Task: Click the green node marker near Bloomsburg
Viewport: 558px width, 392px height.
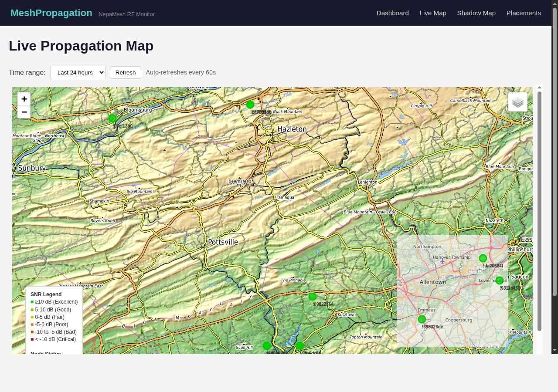Action: pos(112,118)
